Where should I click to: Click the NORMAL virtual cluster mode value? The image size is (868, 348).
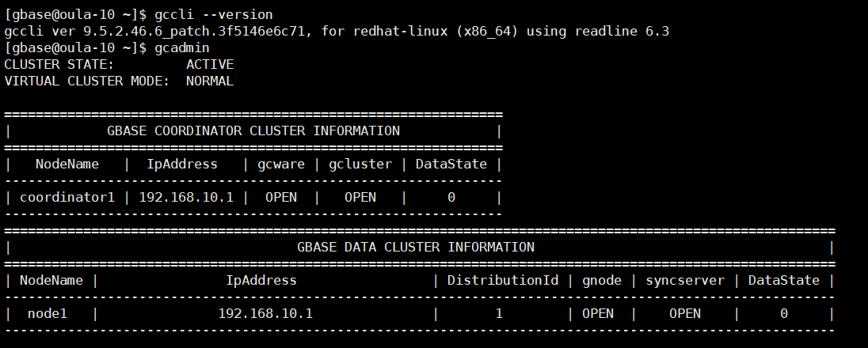210,81
